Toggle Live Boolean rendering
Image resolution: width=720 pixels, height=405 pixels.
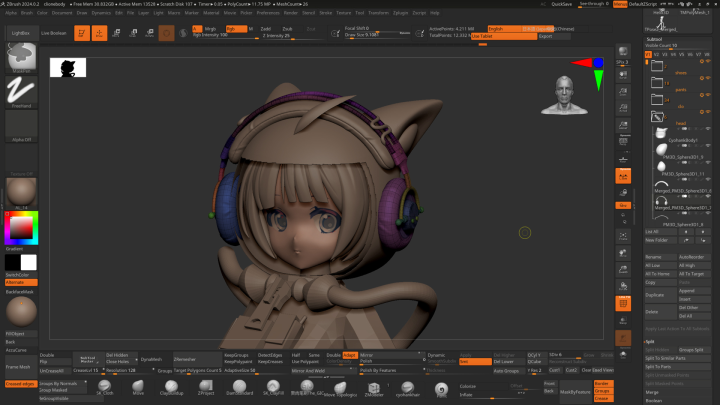(x=53, y=33)
